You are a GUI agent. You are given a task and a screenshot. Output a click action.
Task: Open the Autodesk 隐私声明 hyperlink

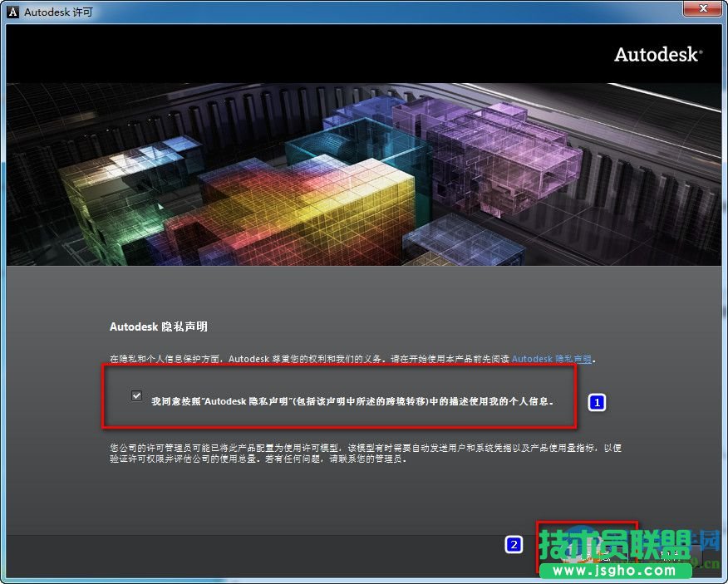pyautogui.click(x=550, y=359)
